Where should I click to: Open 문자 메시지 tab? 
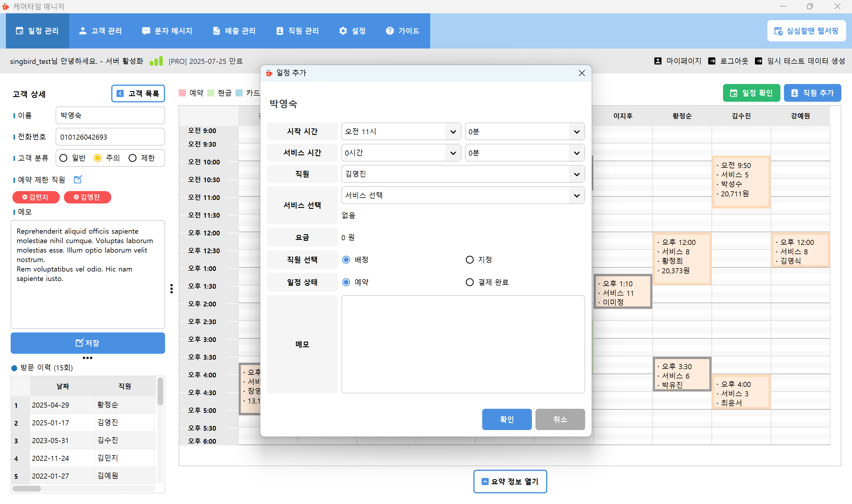pyautogui.click(x=167, y=31)
